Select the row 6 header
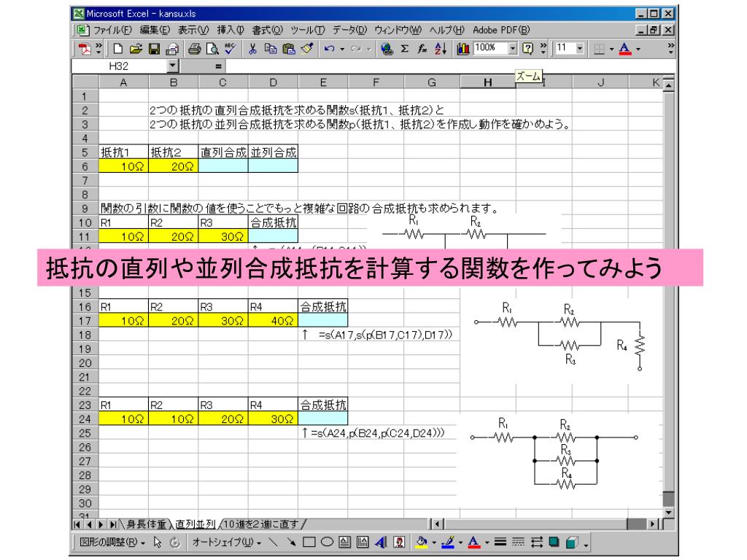The height and width of the screenshot is (560, 747). pyautogui.click(x=85, y=166)
